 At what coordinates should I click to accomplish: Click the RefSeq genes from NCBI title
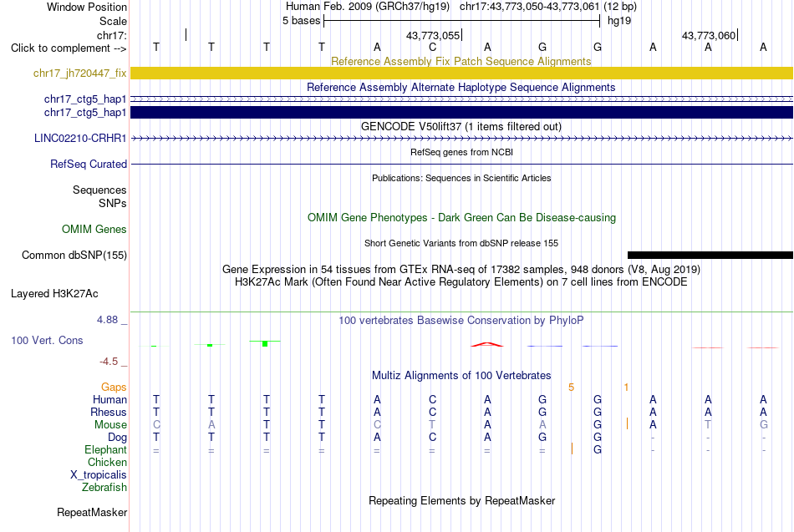tap(461, 152)
